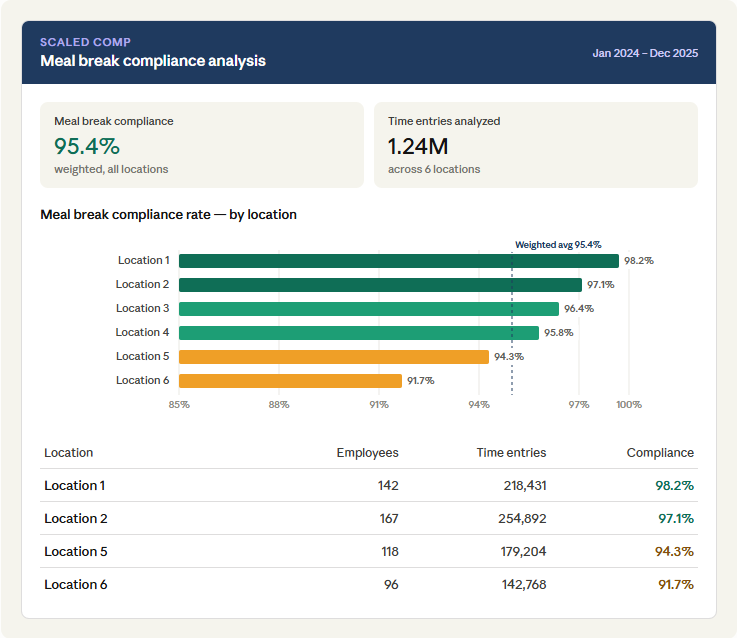Click time entries value 218,431
Image resolution: width=737 pixels, height=638 pixels.
point(525,485)
